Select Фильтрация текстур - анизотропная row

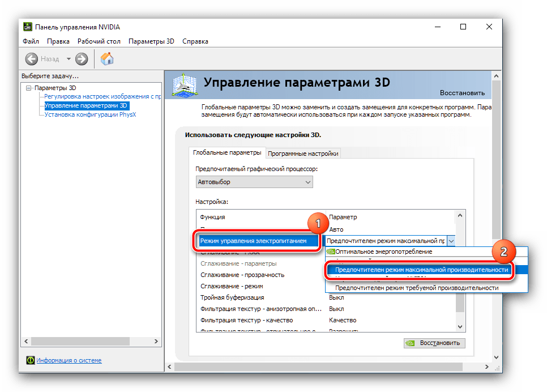[260, 309]
